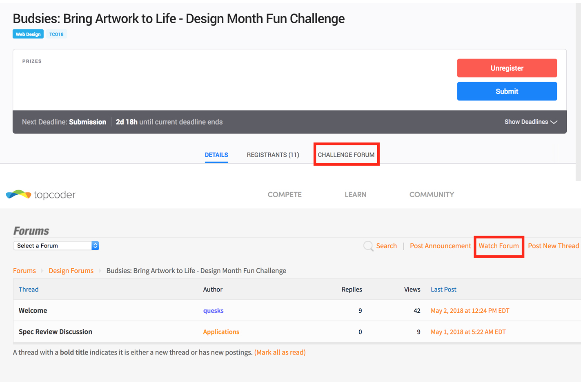The height and width of the screenshot is (392, 581).
Task: Click the May 2, 2018 last post link
Action: (470, 311)
